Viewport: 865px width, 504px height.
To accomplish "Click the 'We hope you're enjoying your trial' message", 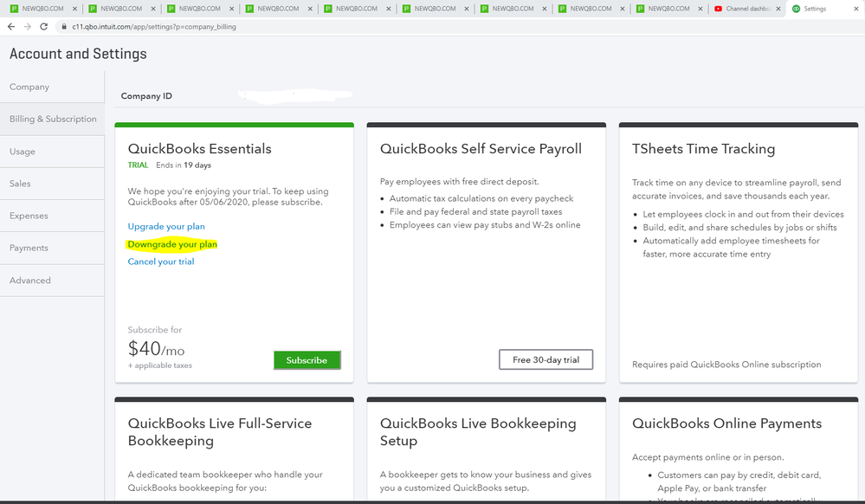I will (x=228, y=197).
